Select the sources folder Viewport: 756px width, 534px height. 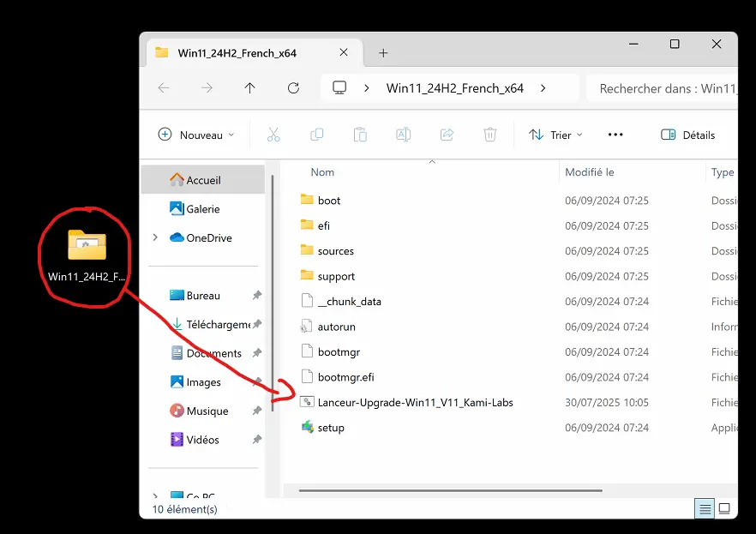click(336, 250)
